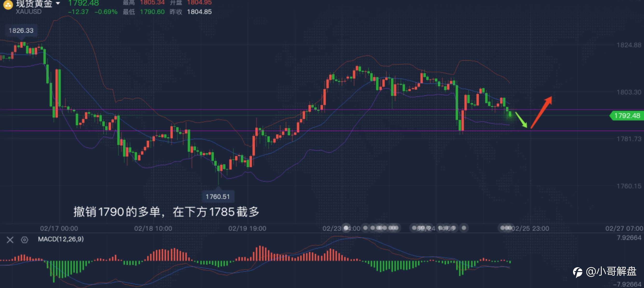Image resolution: width=644 pixels, height=288 pixels.
Task: Open the spot gold symbol dropdown arrow
Action: tap(58, 3)
